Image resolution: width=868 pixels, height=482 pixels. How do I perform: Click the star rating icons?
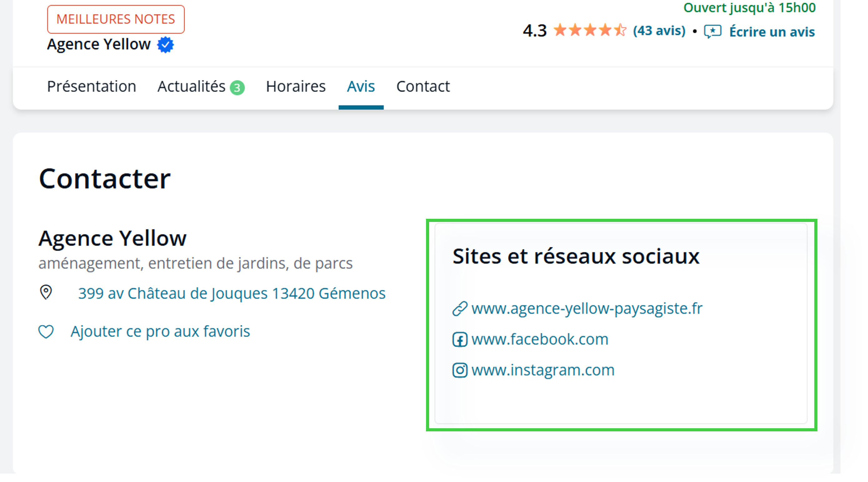coord(590,30)
